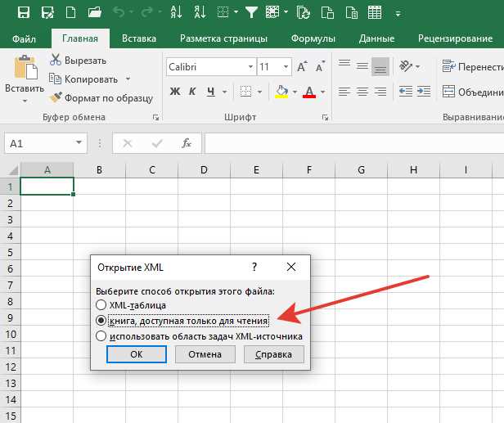Apply red font color A

309,92
